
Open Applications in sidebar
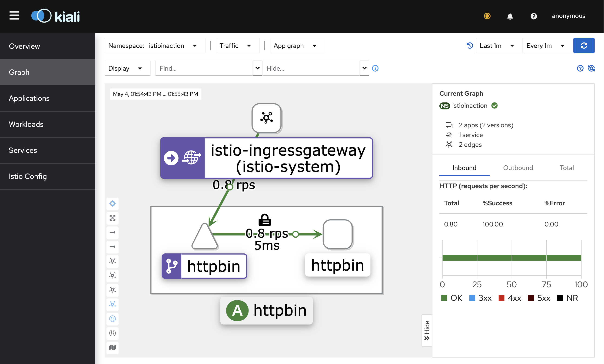48,98
